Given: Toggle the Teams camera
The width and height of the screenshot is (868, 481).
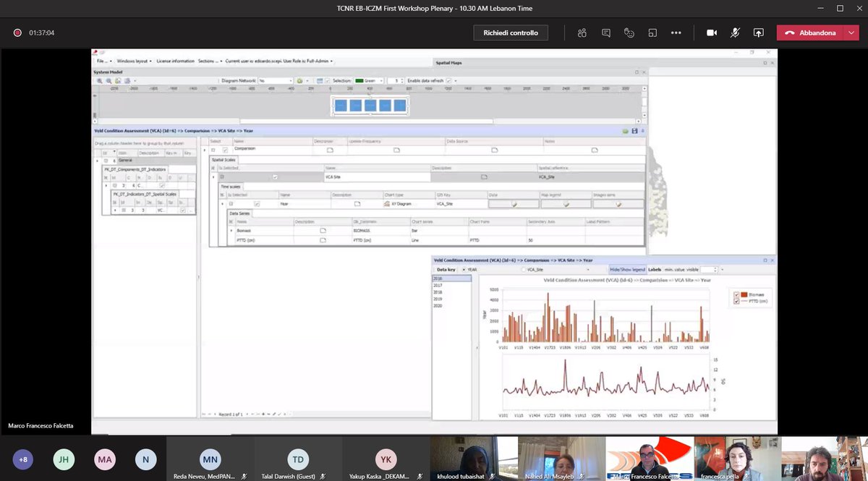Looking at the screenshot, I should click(711, 33).
